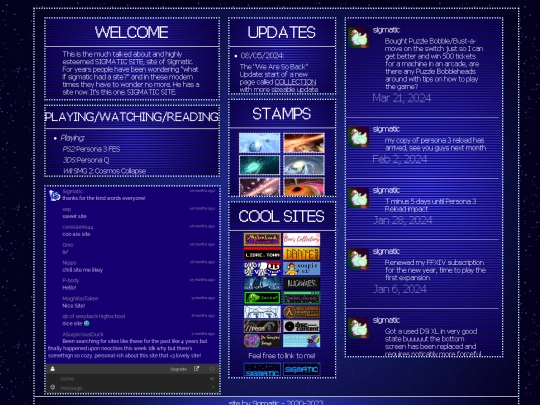Image resolution: width=540 pixels, height=405 pixels.
Task: Click the Jan 6, 2024 post date
Action: [400, 289]
